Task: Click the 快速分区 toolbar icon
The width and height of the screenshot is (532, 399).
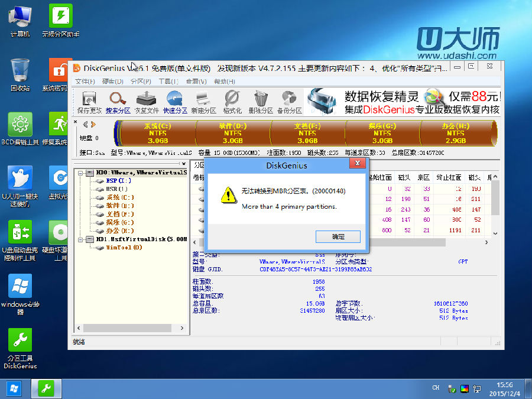Action: (x=175, y=102)
